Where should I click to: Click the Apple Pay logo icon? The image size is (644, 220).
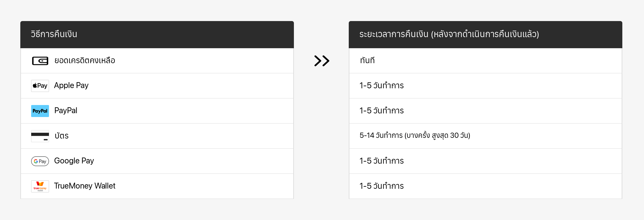click(40, 86)
